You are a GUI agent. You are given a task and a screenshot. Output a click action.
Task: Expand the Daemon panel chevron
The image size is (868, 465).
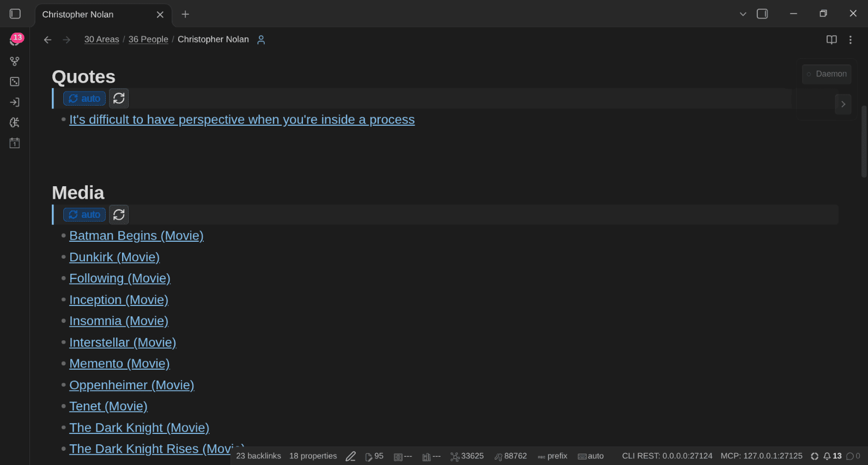coord(843,104)
